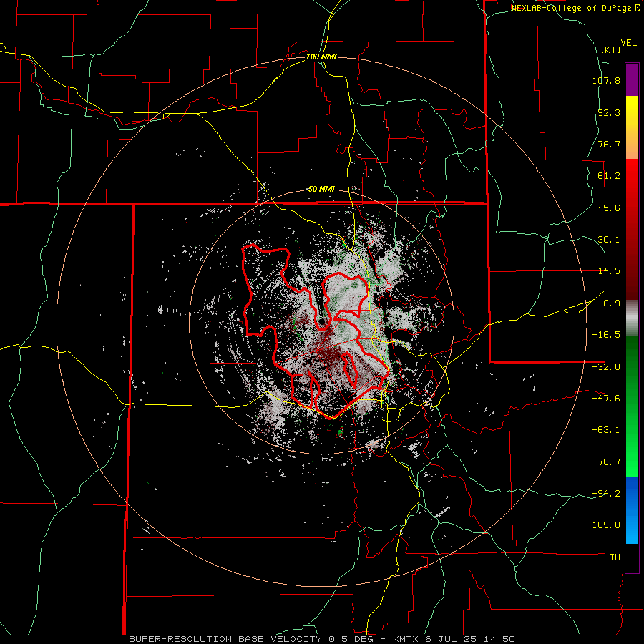Screen dimensions: 644x644
Task: Click the 61.2 velocity scale value
Action: 609,176
